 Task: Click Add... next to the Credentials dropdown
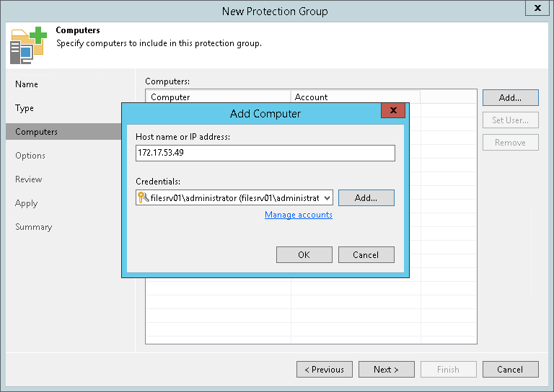pos(366,197)
